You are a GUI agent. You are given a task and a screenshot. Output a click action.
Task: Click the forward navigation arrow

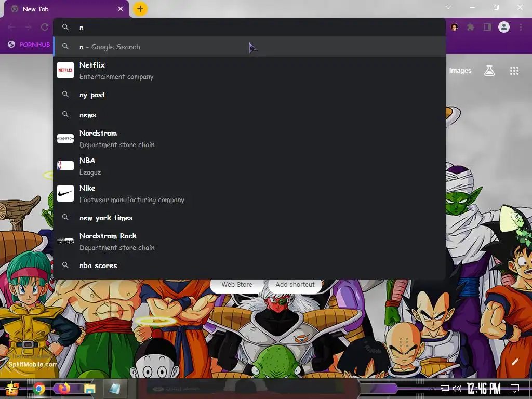[x=28, y=27]
